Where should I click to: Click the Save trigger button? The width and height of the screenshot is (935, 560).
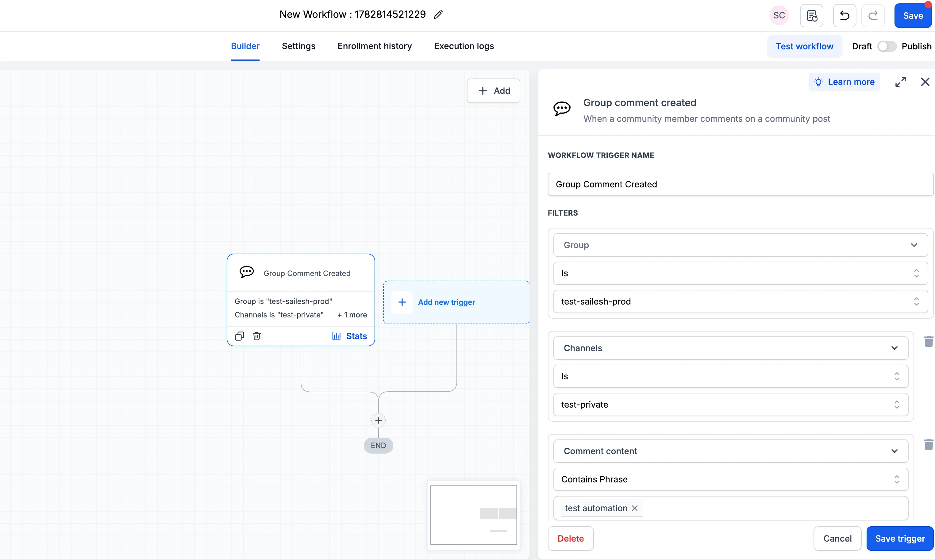point(899,539)
